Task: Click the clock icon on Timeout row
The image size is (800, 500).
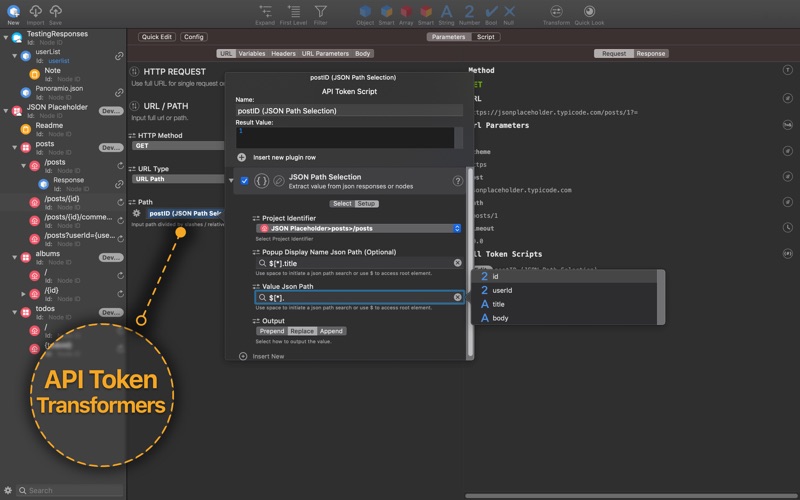Action: [788, 228]
